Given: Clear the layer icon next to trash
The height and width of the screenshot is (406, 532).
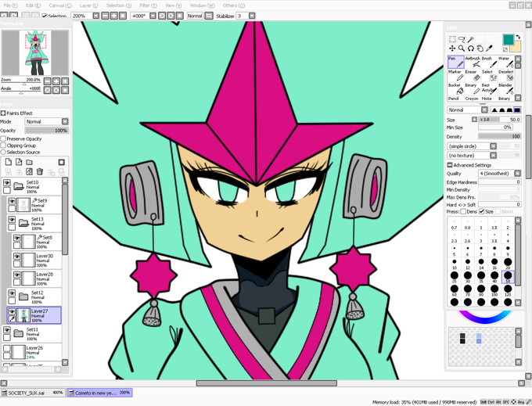Looking at the screenshot, I should 30,171.
